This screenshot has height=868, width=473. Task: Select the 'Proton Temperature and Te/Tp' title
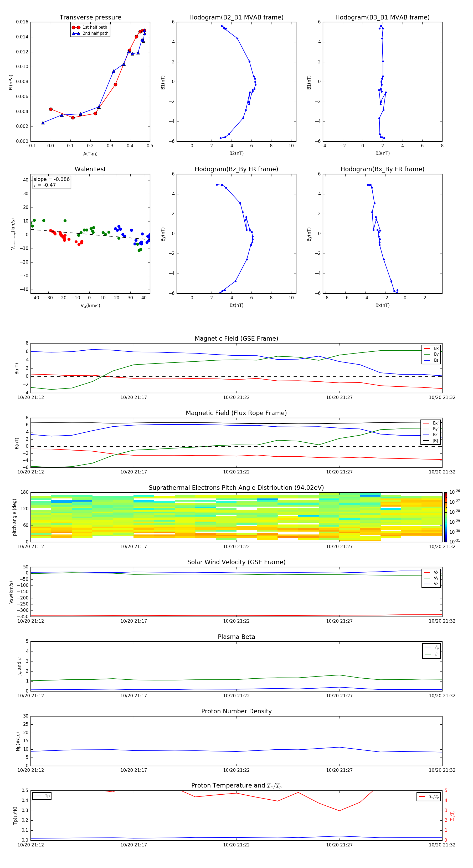click(x=236, y=785)
